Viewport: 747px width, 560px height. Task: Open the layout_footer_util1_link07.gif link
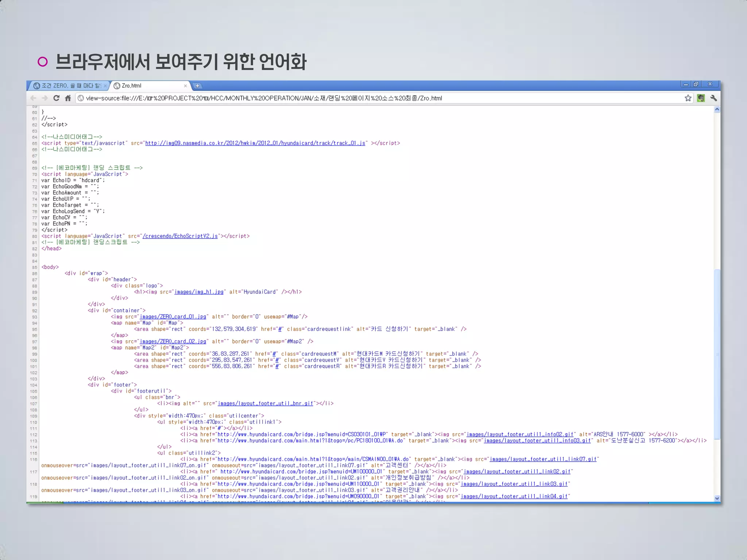543,459
